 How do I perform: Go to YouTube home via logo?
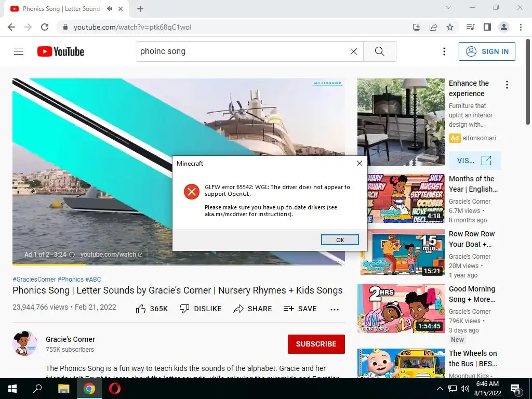[x=61, y=51]
